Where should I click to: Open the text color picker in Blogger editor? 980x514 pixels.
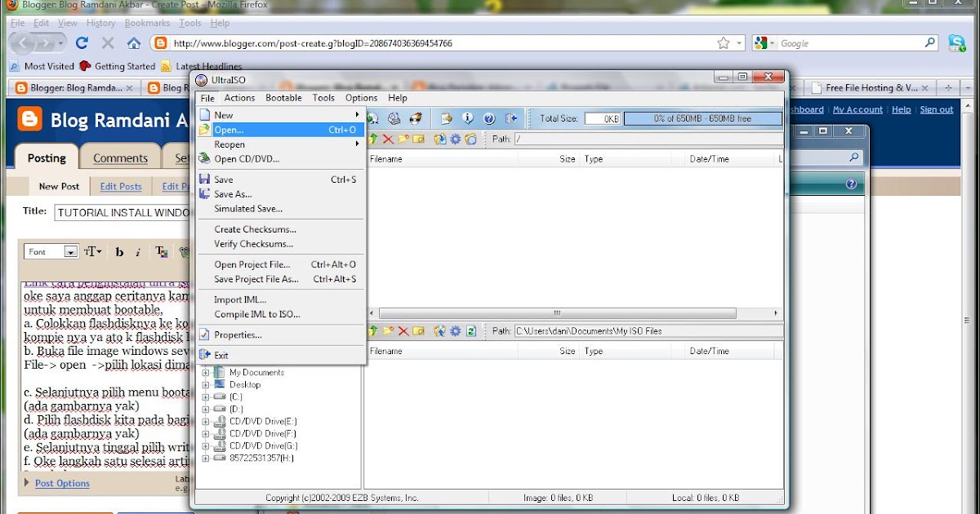click(x=161, y=252)
